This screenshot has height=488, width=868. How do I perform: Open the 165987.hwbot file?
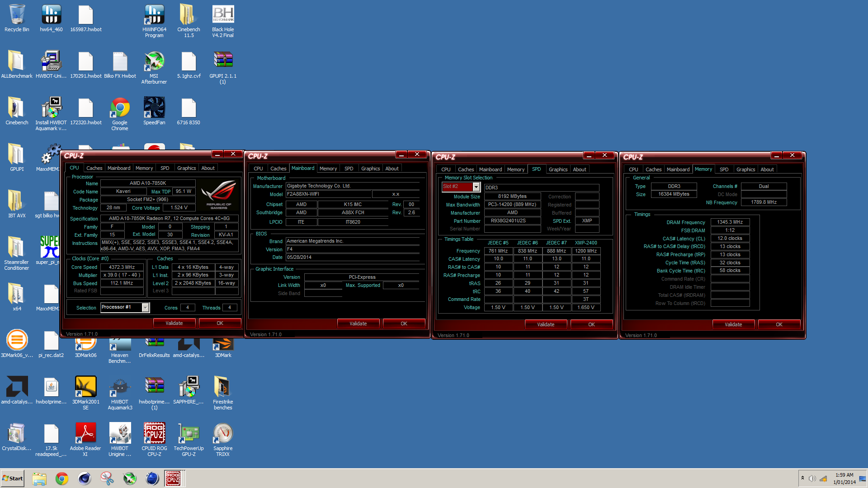pyautogui.click(x=85, y=18)
